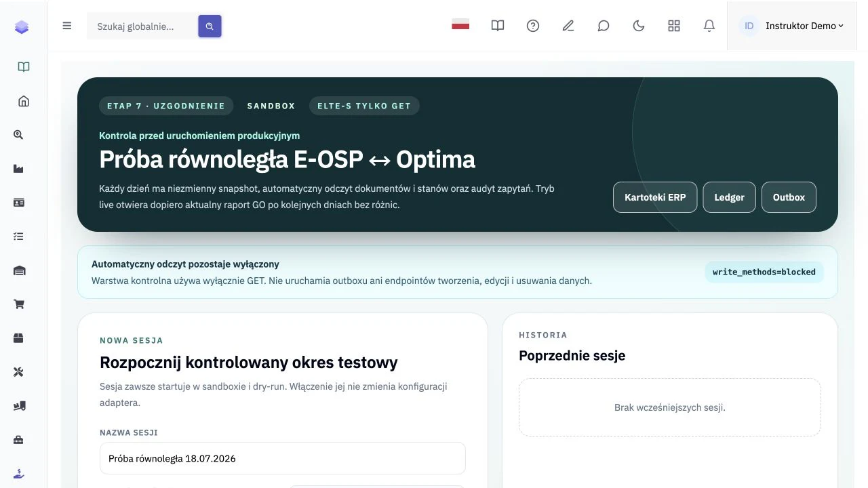Viewport: 868px width, 488px height.
Task: Focus the 'Szukaj globalnie...' search field
Action: click(143, 26)
